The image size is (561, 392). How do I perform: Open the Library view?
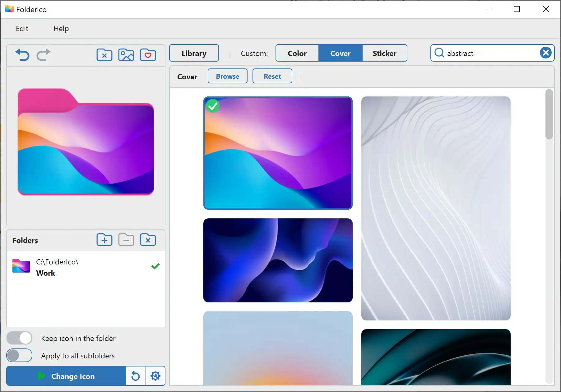194,53
